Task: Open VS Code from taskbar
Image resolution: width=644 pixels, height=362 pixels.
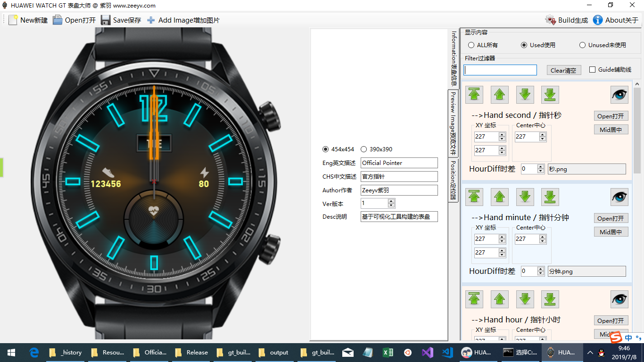Action: click(447, 352)
